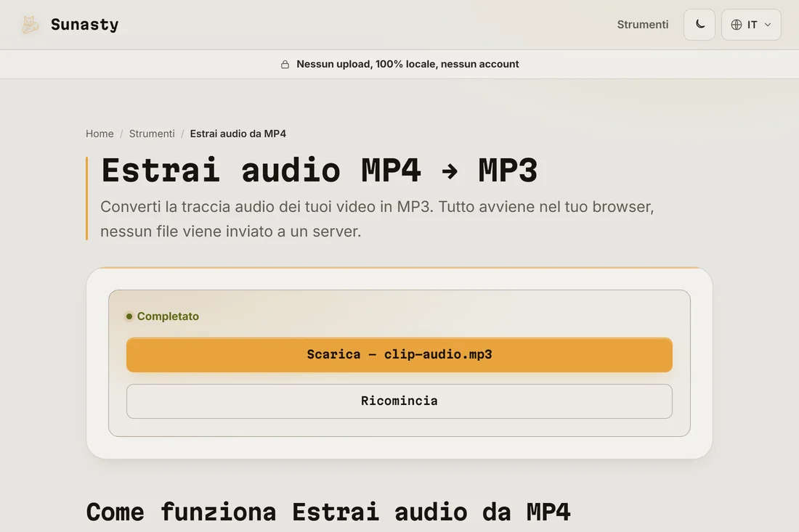The image size is (799, 532).
Task: Click the lock icon in privacy banner
Action: click(285, 64)
